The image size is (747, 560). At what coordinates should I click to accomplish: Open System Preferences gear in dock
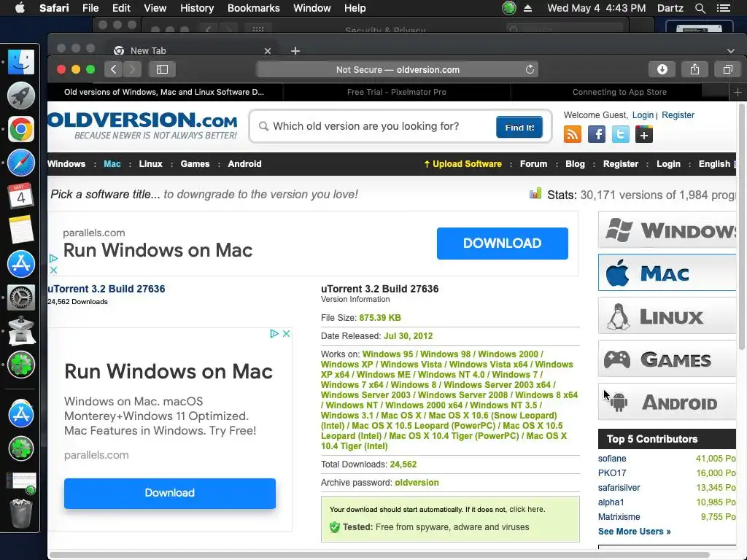coord(21,297)
